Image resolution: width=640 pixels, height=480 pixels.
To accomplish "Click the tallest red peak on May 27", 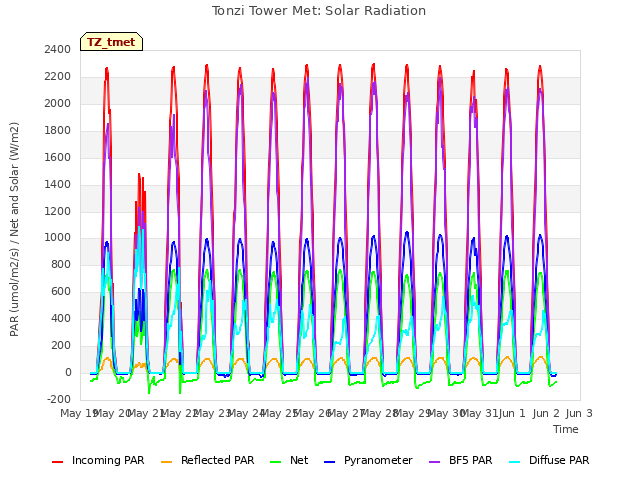I will [x=373, y=64].
